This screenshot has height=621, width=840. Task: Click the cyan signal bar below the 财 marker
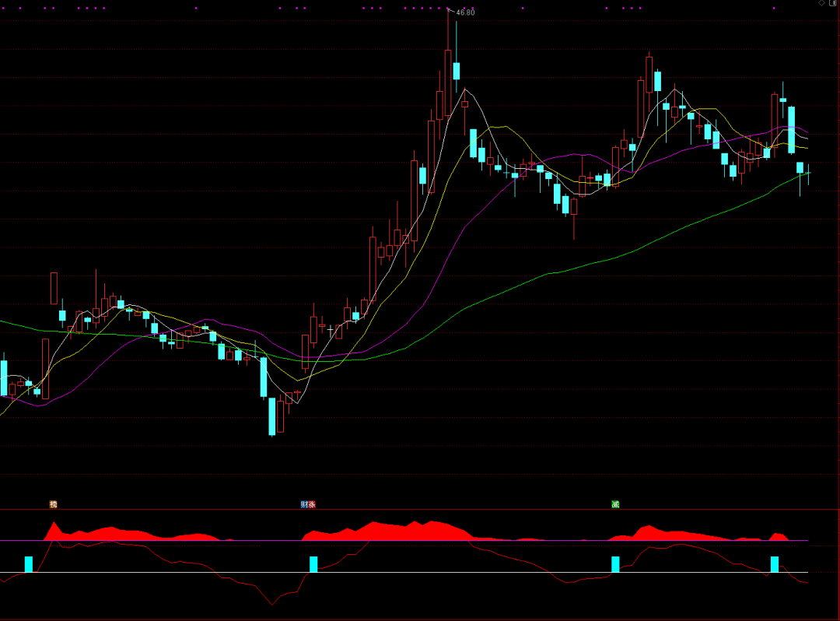[314, 564]
